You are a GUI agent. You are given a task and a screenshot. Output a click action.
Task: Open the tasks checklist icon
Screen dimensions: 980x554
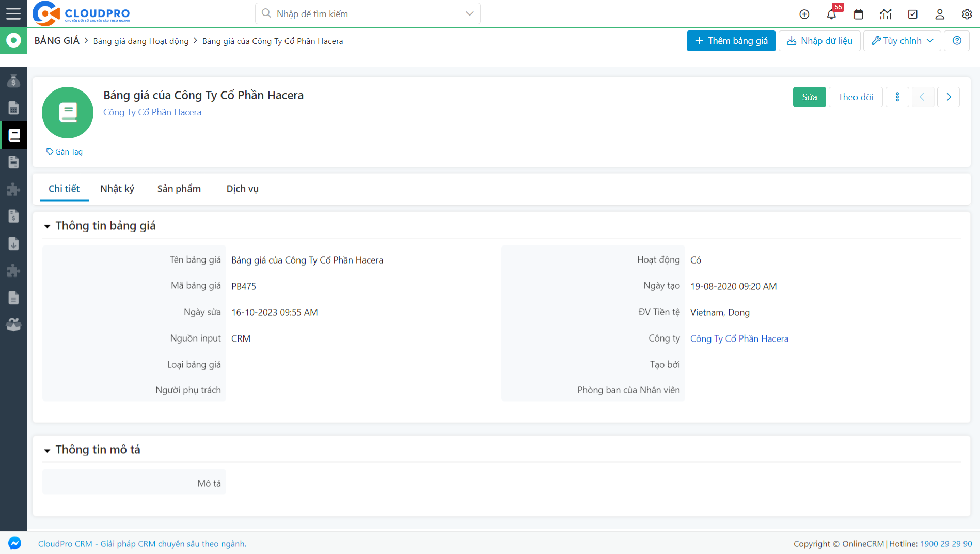[x=913, y=14]
